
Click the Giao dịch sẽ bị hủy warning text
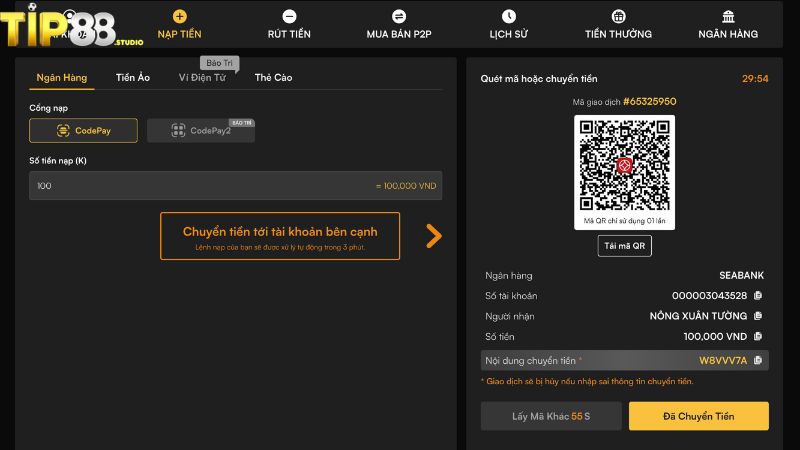point(587,382)
